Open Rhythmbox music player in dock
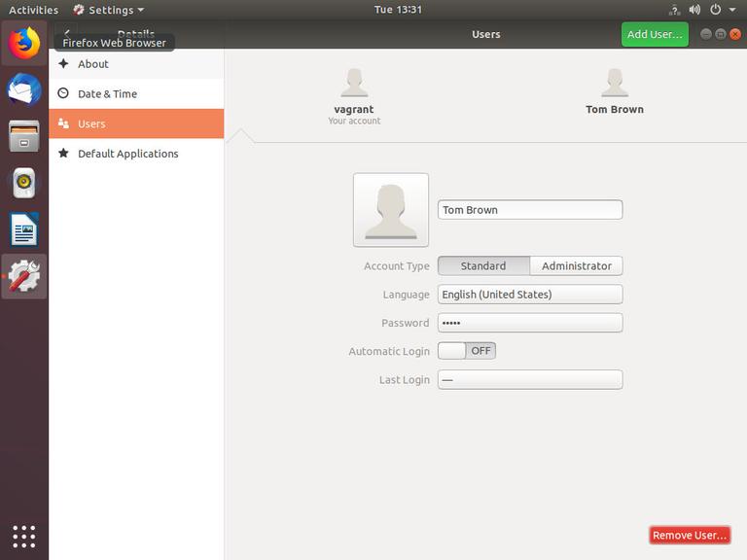The width and height of the screenshot is (747, 560). click(x=24, y=183)
